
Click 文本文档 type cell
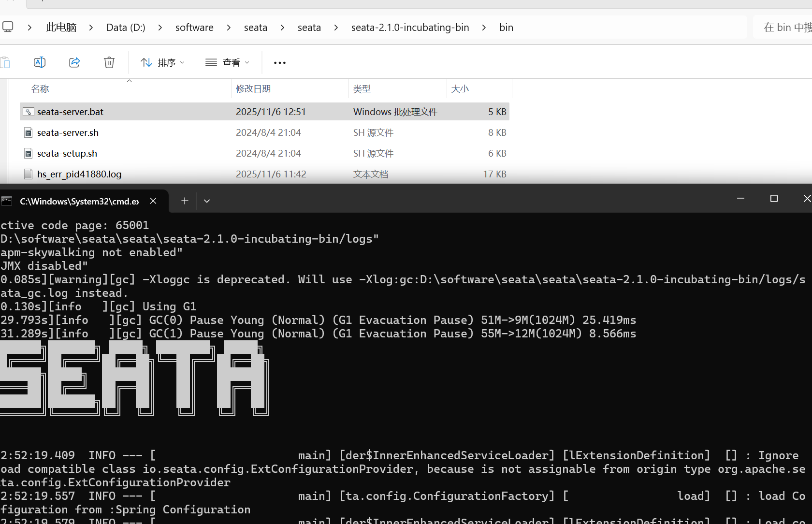click(x=371, y=174)
